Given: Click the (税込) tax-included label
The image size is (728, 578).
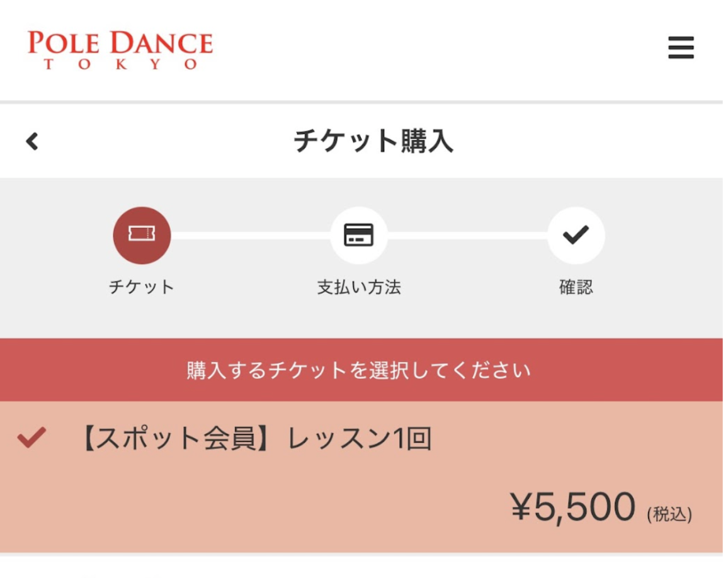Looking at the screenshot, I should pos(669,515).
